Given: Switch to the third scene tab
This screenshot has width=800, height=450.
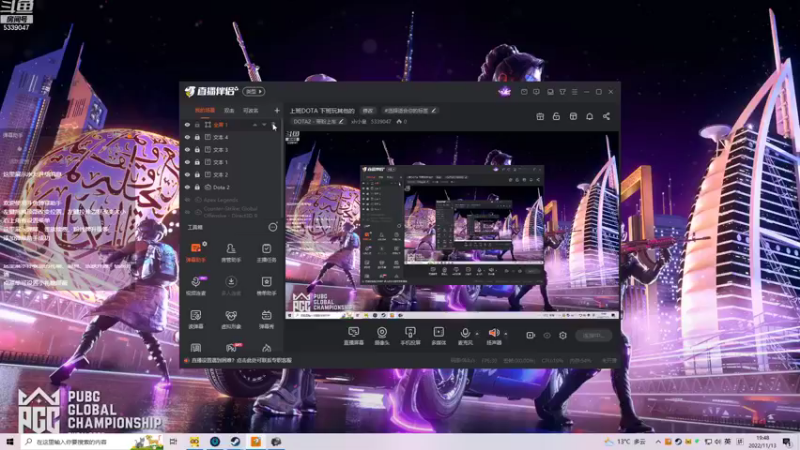Looking at the screenshot, I should tap(251, 111).
